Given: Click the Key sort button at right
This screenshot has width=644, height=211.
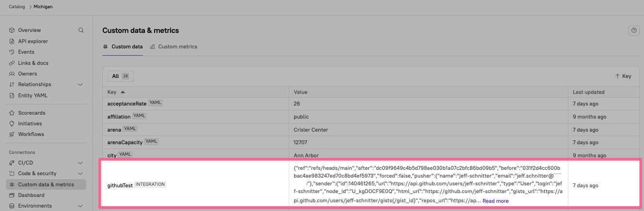Looking at the screenshot, I should pos(623,76).
